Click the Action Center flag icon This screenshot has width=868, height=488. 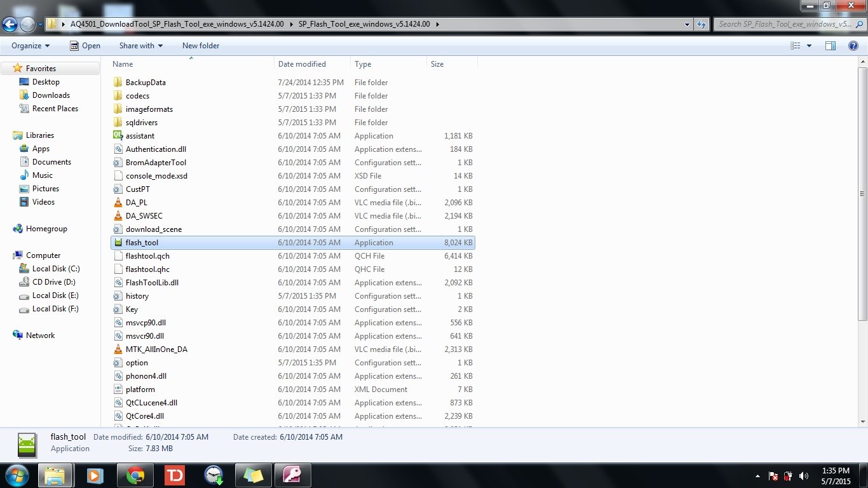point(773,475)
